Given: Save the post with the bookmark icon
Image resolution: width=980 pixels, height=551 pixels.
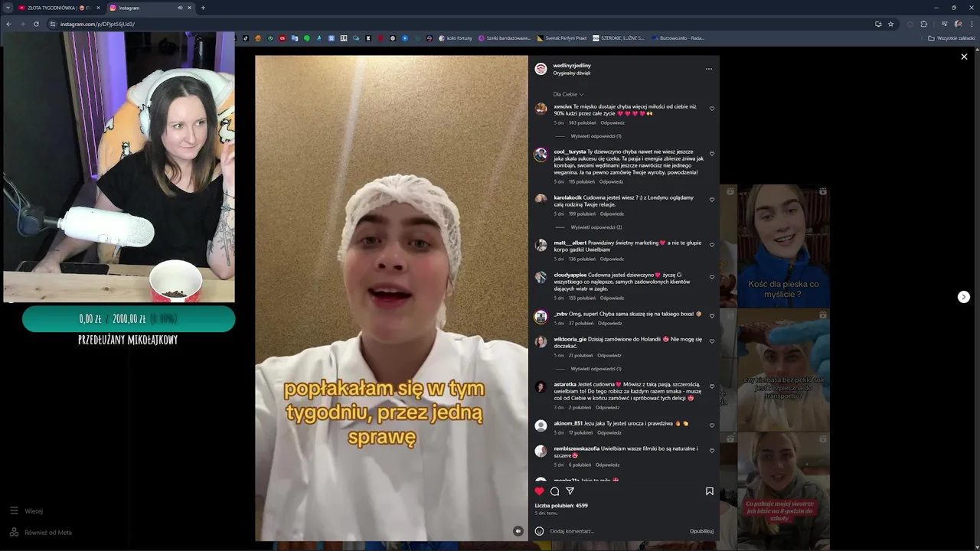Looking at the screenshot, I should (710, 491).
